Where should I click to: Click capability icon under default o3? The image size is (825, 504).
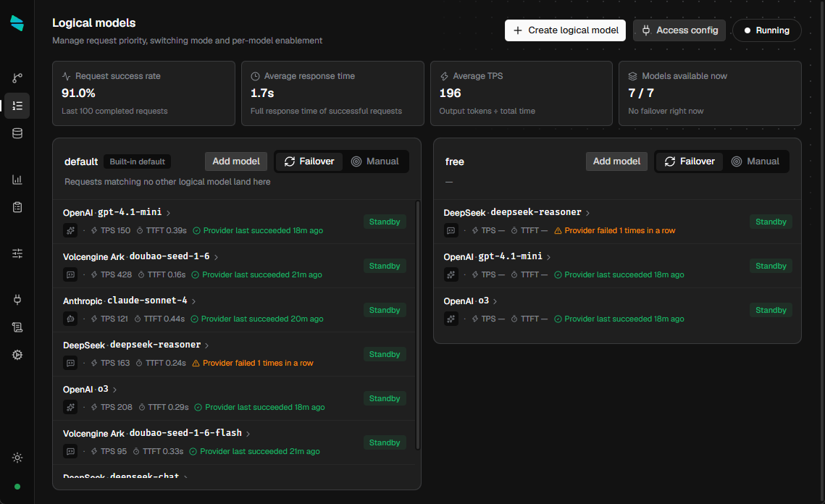pyautogui.click(x=70, y=407)
